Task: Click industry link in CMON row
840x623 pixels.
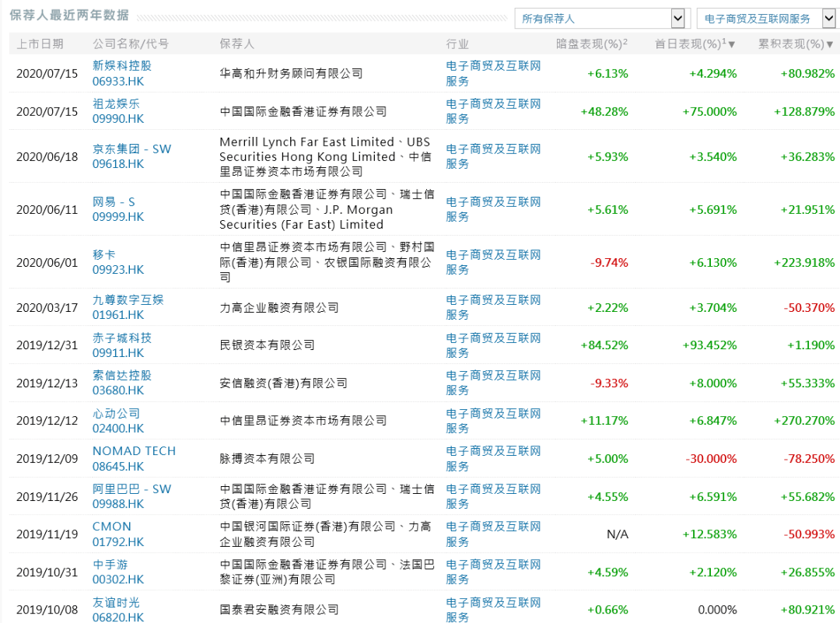Action: pyautogui.click(x=493, y=534)
